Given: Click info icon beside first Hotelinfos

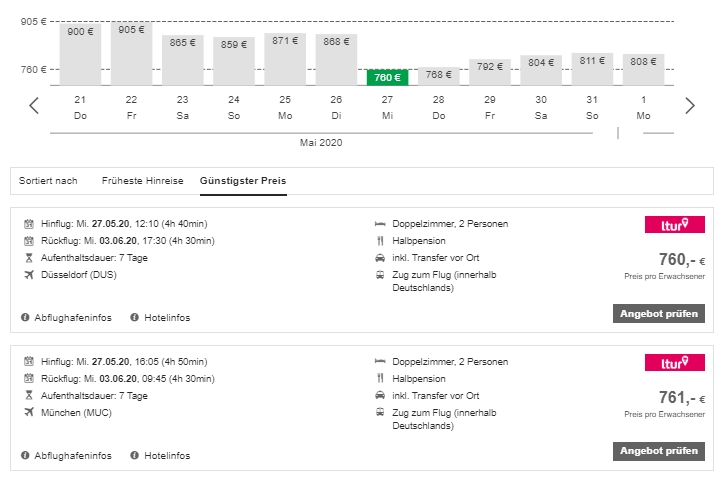Looking at the screenshot, I should coord(134,318).
